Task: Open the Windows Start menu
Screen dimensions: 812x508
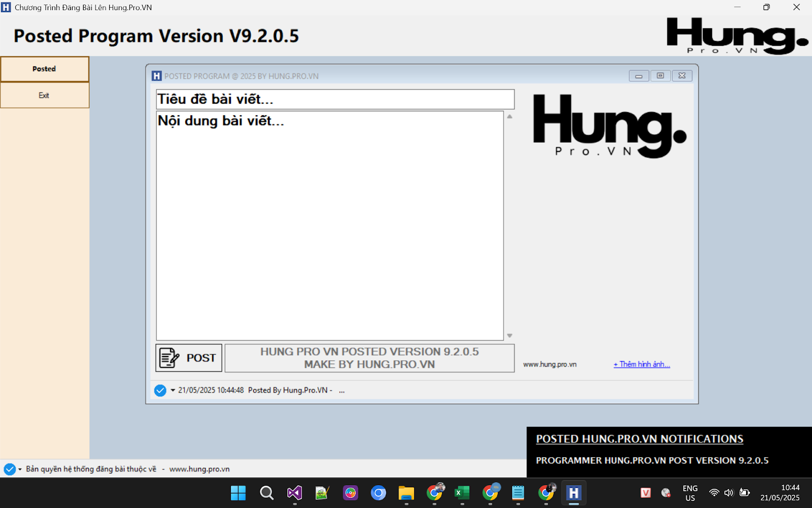Action: tap(238, 493)
